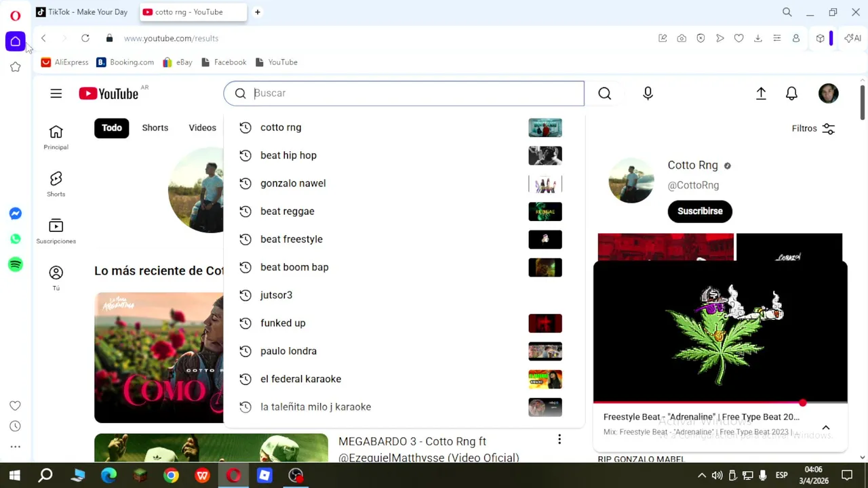Open the Cotto Rng channel name
Image resolution: width=868 pixels, height=488 pixels.
coord(692,165)
